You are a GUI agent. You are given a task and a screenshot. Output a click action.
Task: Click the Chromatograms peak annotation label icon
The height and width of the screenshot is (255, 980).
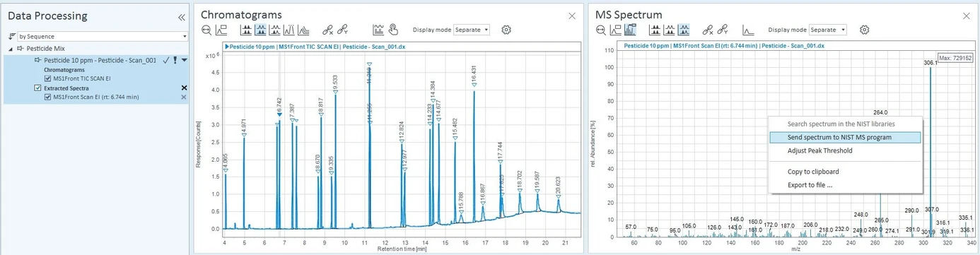221,30
